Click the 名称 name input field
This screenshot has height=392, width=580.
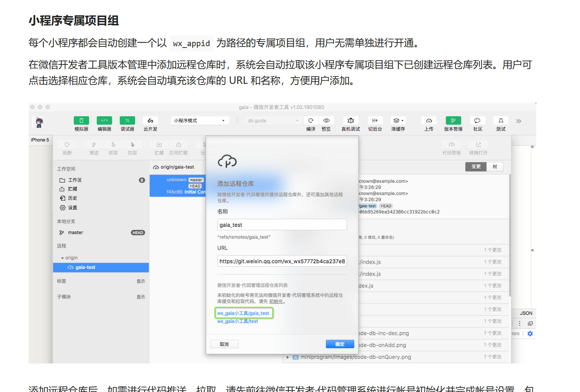tap(282, 225)
